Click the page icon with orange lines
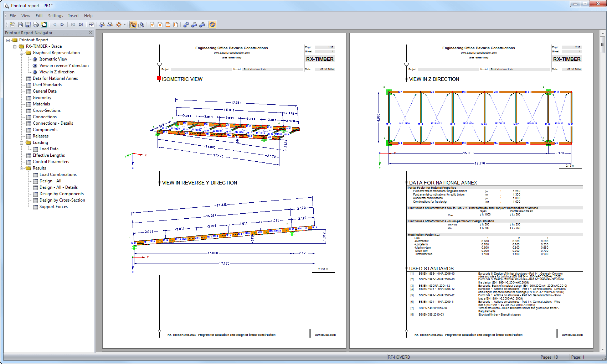 point(168,25)
